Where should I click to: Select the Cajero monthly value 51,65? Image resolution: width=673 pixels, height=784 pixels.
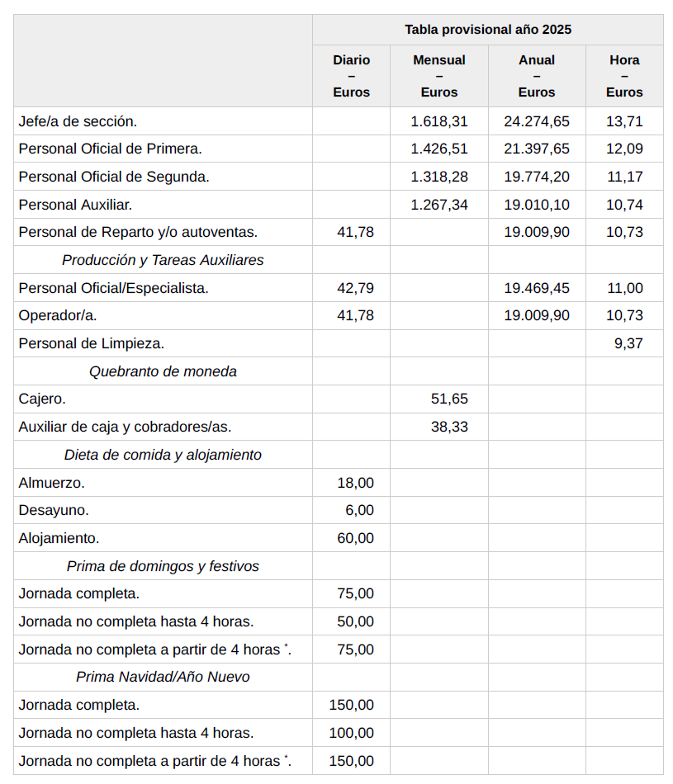pos(449,399)
